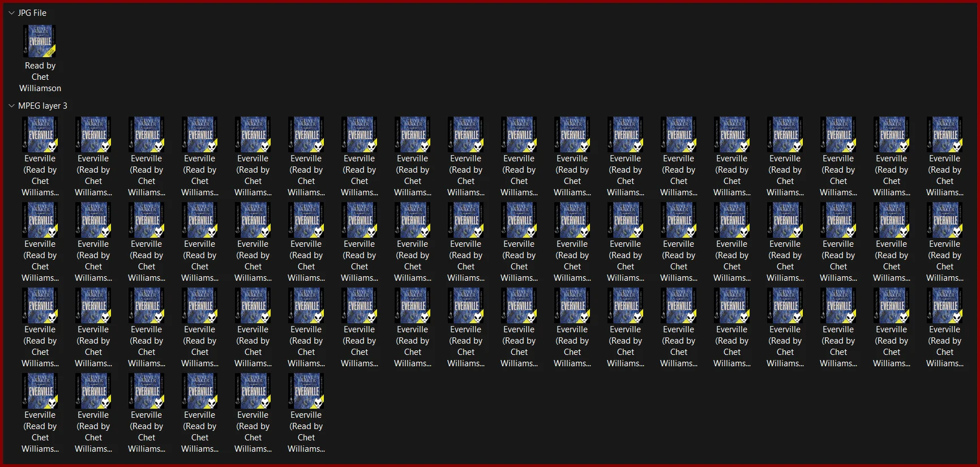Image resolution: width=980 pixels, height=467 pixels.
Task: Select the last MP3 icon in the final row
Action: pyautogui.click(x=306, y=391)
